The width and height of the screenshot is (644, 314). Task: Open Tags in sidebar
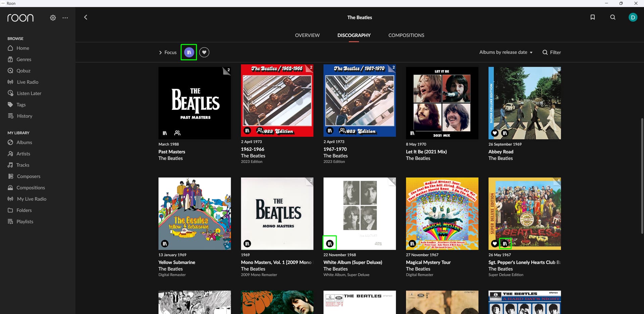click(x=17, y=105)
